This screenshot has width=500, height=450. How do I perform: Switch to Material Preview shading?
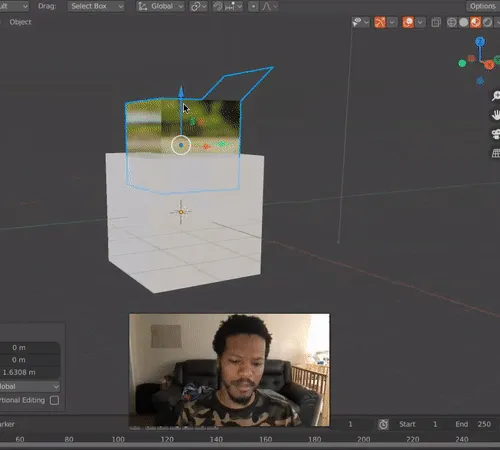pyautogui.click(x=476, y=22)
